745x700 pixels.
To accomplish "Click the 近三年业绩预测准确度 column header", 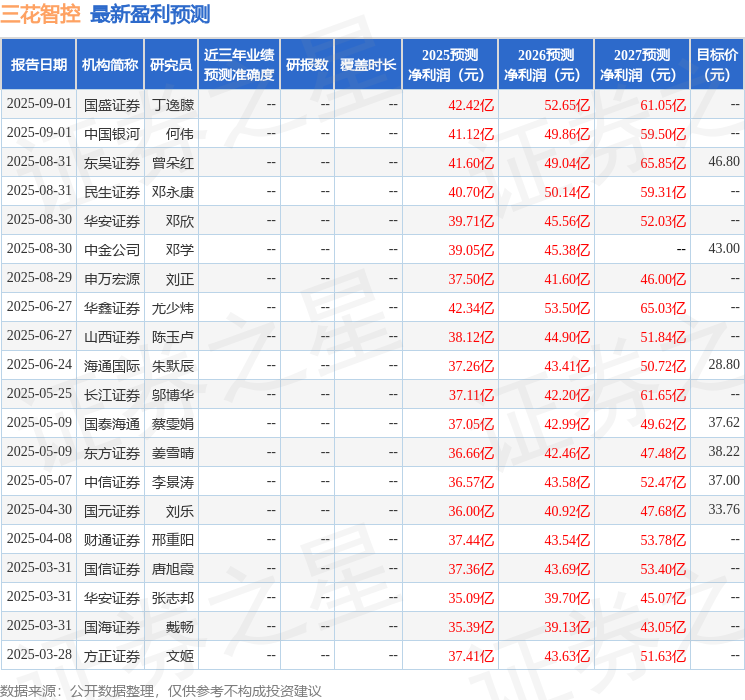I will pyautogui.click(x=239, y=65).
